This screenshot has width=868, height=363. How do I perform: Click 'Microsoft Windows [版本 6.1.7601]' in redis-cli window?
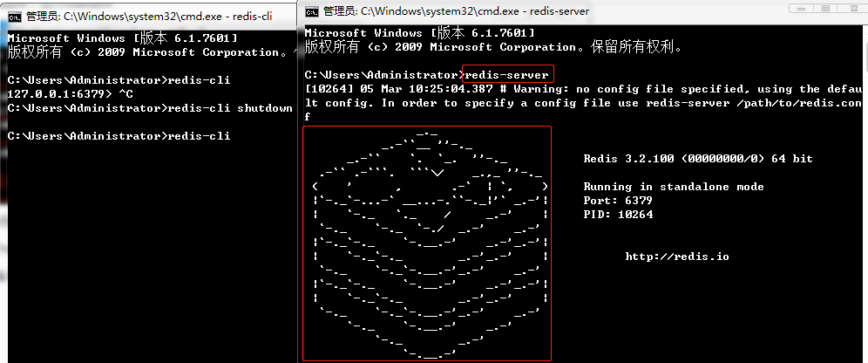(122, 38)
